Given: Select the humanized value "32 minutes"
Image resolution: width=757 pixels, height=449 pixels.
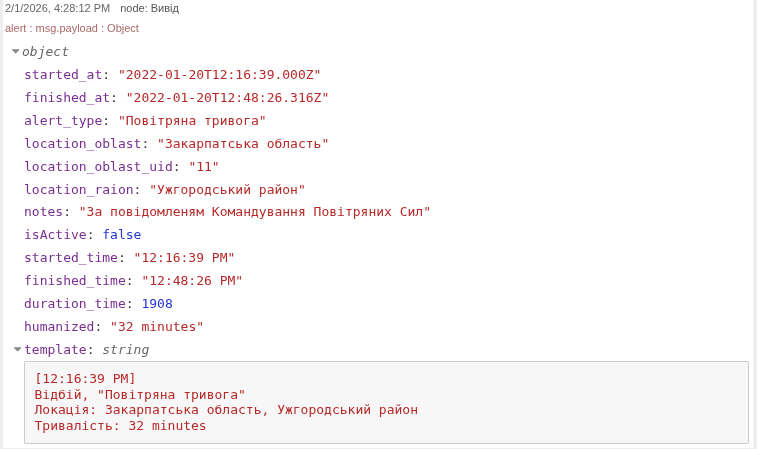Looking at the screenshot, I should pyautogui.click(x=157, y=326).
